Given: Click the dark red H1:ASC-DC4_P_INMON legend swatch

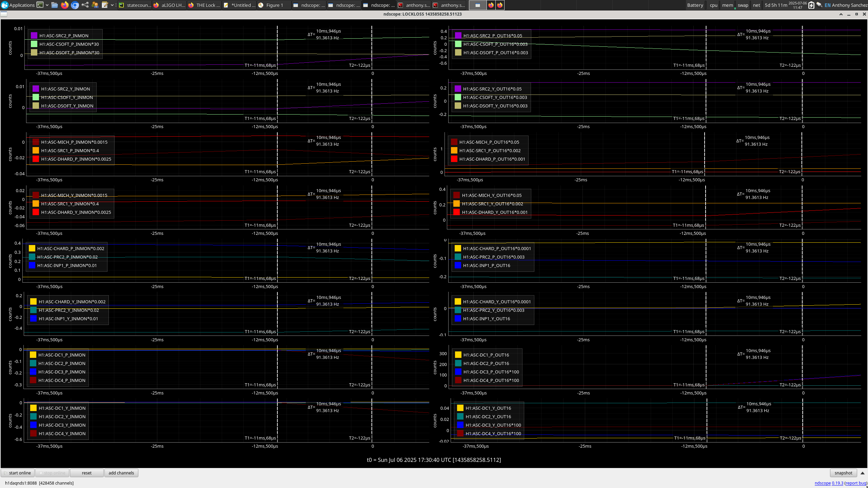Looking at the screenshot, I should (x=33, y=380).
